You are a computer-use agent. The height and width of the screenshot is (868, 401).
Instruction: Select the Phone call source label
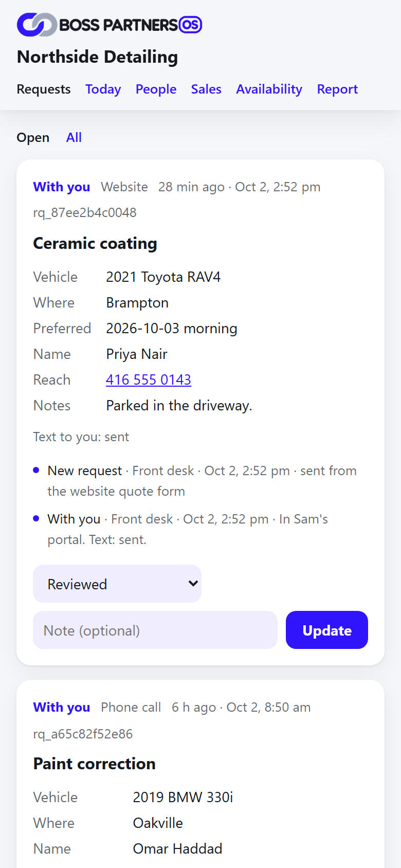[x=131, y=707]
